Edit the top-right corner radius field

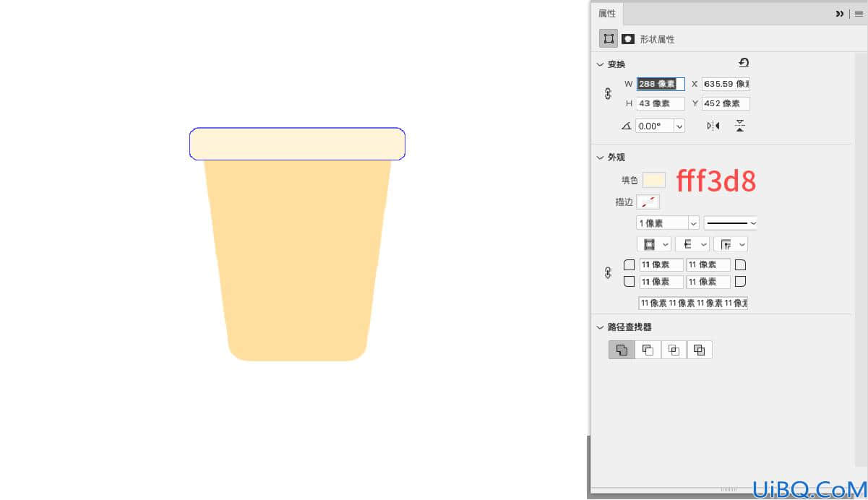[708, 264]
